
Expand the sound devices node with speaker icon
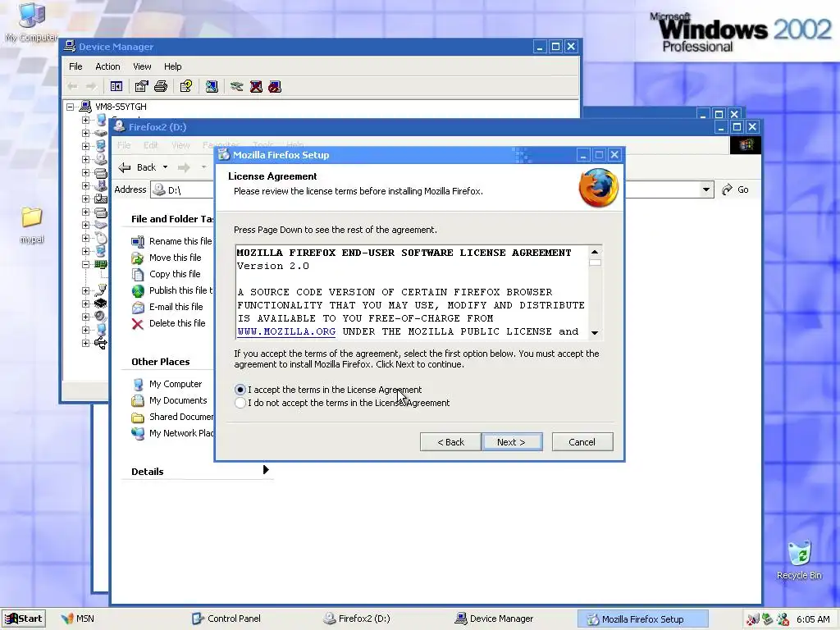[85, 317]
